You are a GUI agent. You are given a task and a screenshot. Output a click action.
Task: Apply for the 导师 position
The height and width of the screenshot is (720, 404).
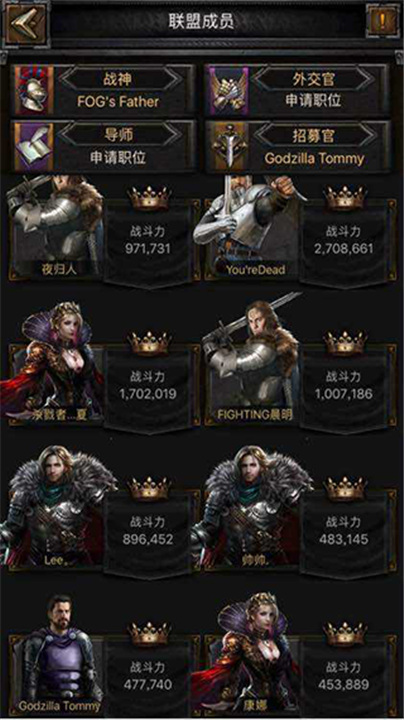coord(118,158)
